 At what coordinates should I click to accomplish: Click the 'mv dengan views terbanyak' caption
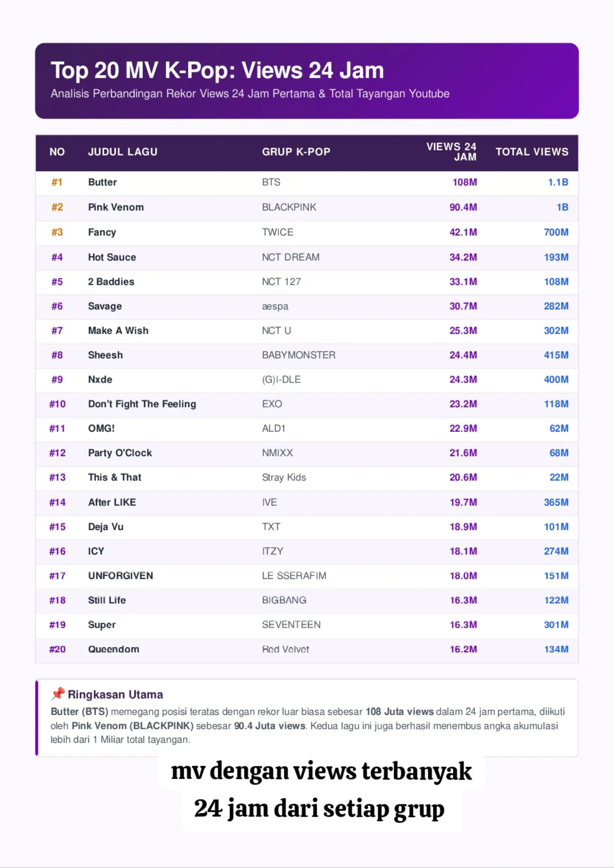[321, 771]
